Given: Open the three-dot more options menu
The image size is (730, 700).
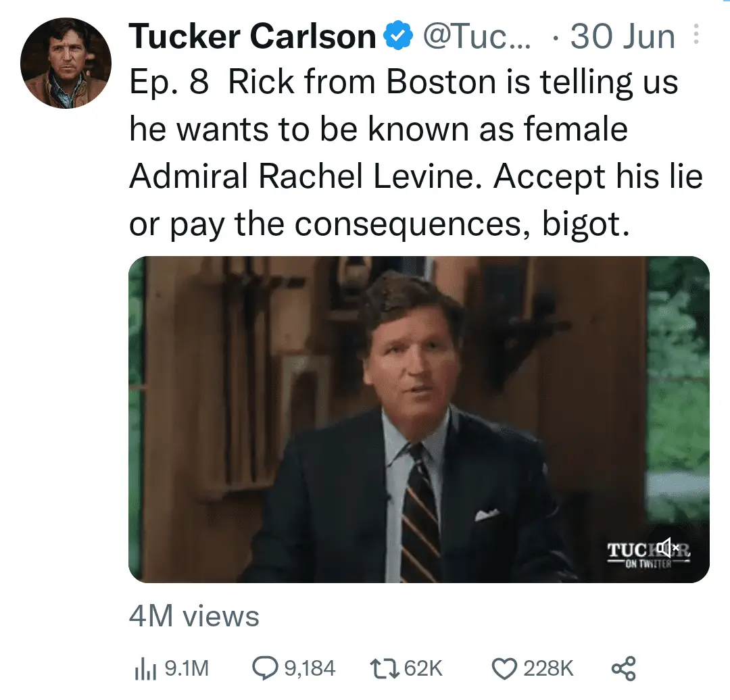Looking at the screenshot, I should click(x=698, y=35).
